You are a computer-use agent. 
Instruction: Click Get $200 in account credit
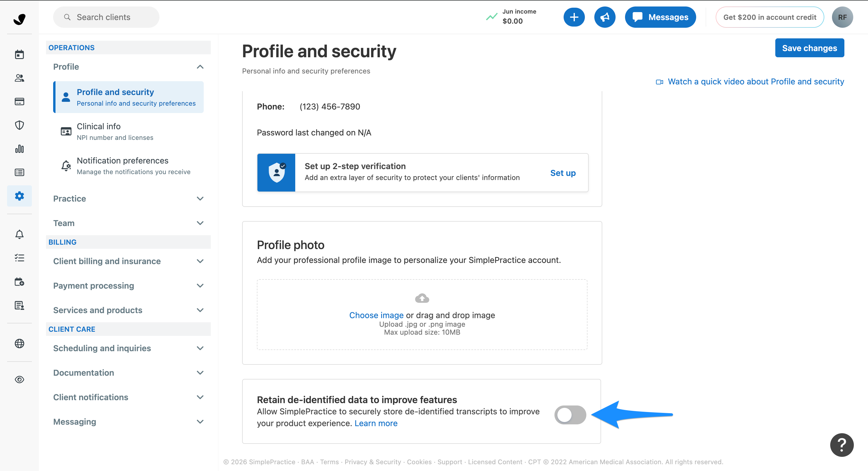click(x=770, y=17)
